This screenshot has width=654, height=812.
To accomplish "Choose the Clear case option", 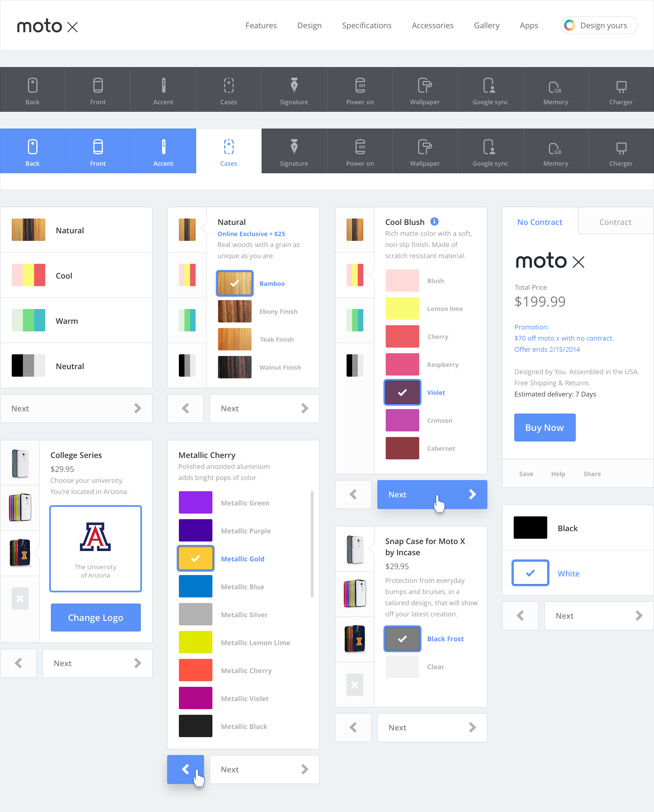I will [402, 667].
